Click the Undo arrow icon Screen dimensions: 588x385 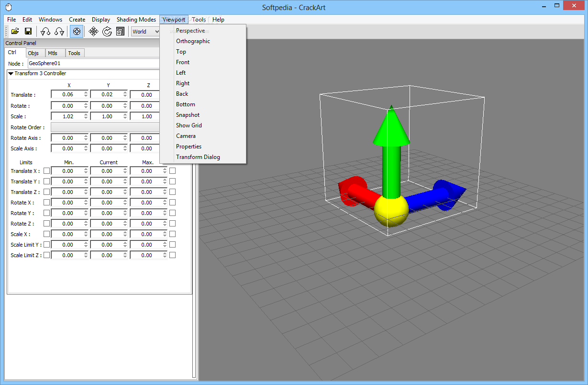point(45,32)
